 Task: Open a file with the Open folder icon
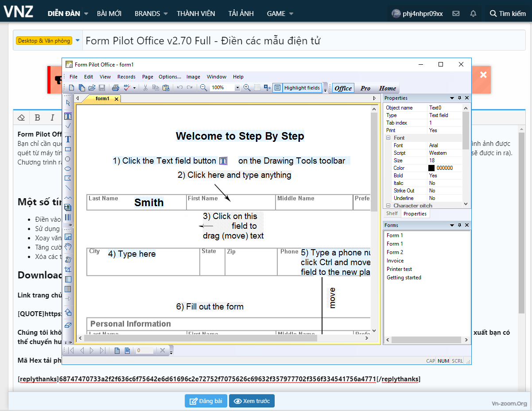(92, 88)
